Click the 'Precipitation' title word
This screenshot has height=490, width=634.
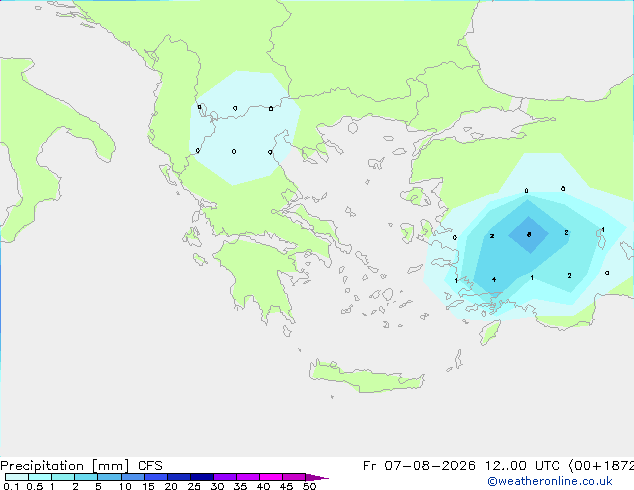pyautogui.click(x=42, y=466)
